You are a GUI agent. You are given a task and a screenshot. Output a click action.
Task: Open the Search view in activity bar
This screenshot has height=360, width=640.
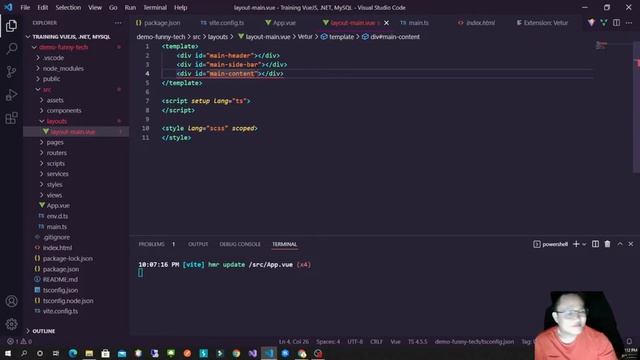point(11,49)
